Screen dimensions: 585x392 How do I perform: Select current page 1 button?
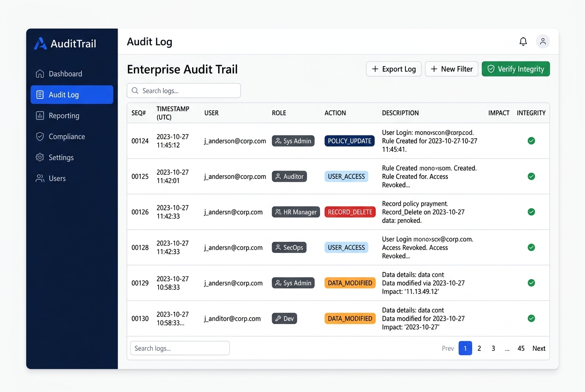click(x=465, y=348)
